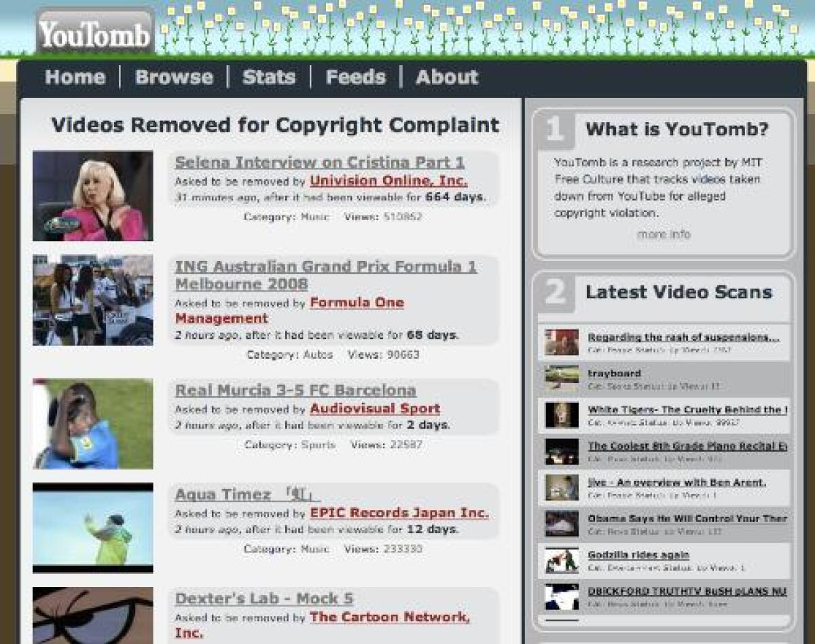Open 'The Coolest 8th Grade Piano Recital' scan
815x644 pixels.
click(687, 446)
